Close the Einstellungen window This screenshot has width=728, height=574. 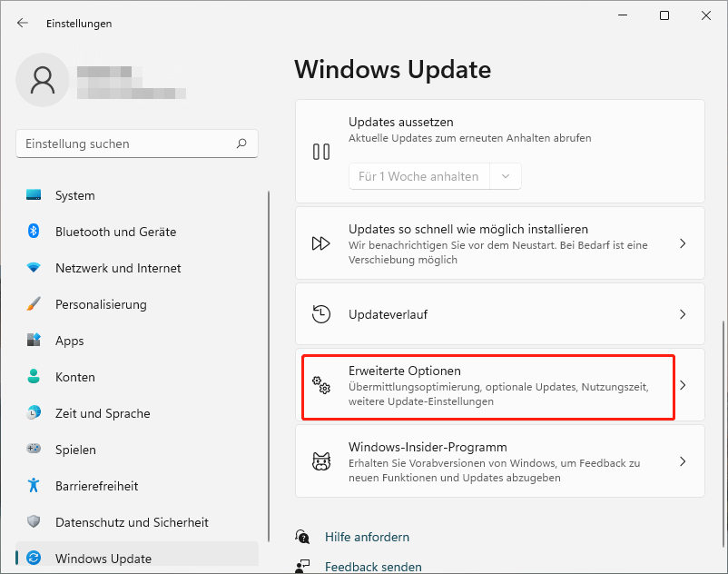pyautogui.click(x=706, y=15)
